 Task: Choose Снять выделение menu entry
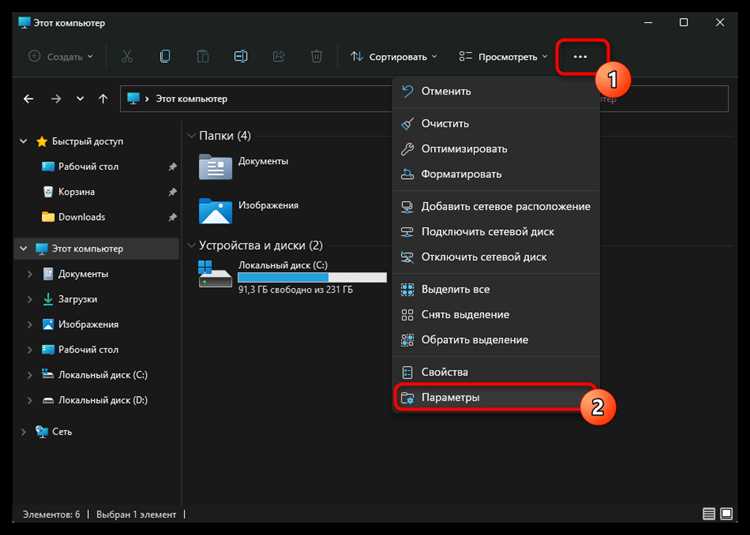click(x=496, y=315)
